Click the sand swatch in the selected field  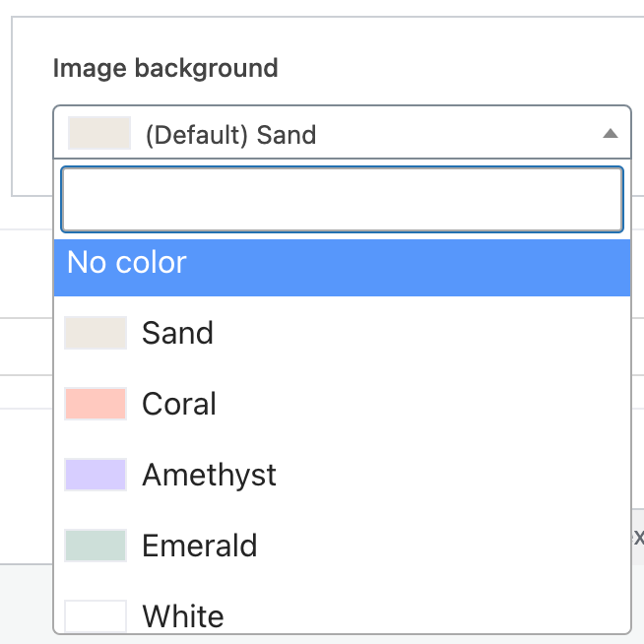click(99, 133)
